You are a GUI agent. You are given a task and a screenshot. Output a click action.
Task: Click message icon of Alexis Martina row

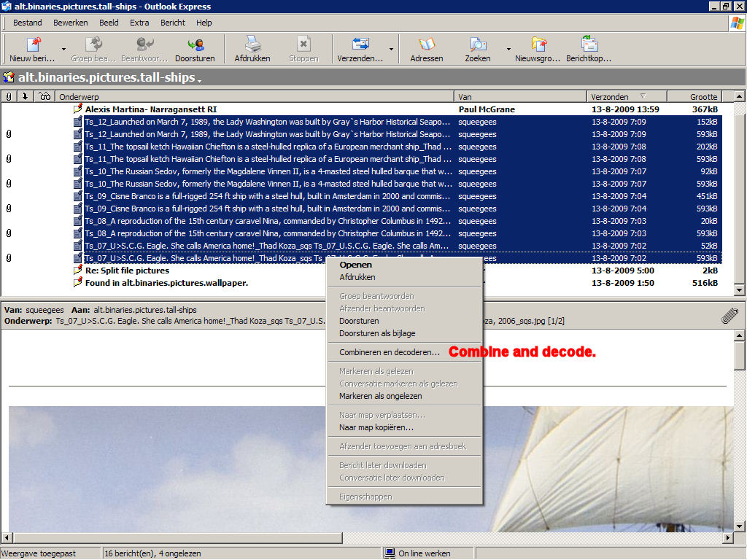77,109
